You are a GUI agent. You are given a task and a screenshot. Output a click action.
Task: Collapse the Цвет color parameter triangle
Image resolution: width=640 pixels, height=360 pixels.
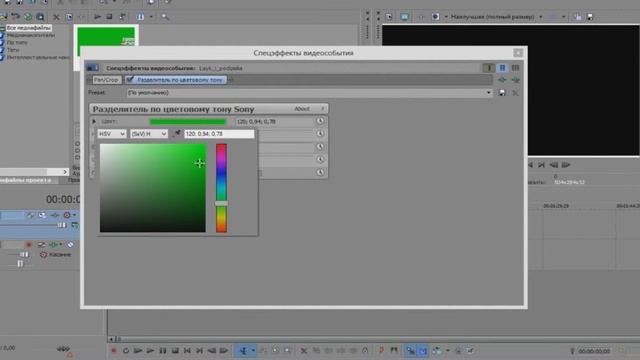[94, 121]
